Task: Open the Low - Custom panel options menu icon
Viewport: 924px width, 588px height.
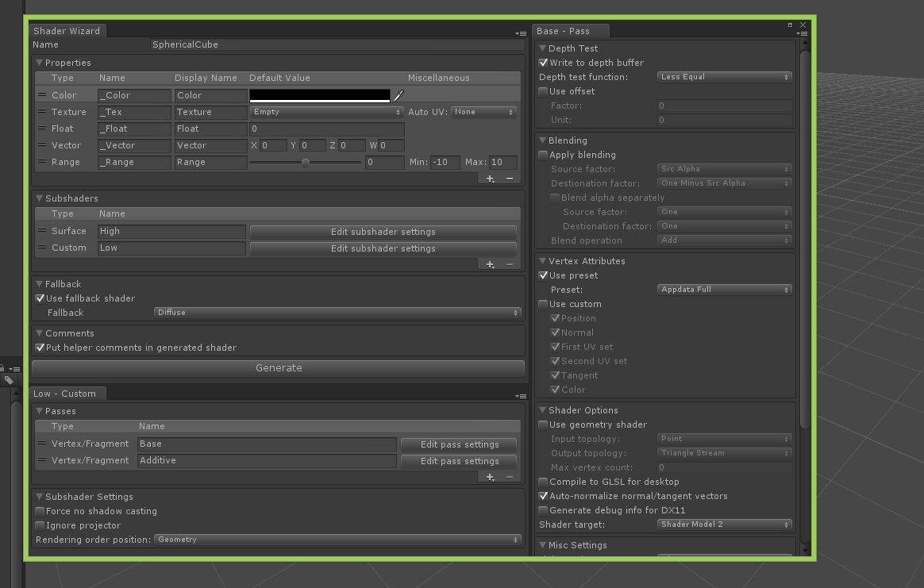Action: tap(521, 396)
